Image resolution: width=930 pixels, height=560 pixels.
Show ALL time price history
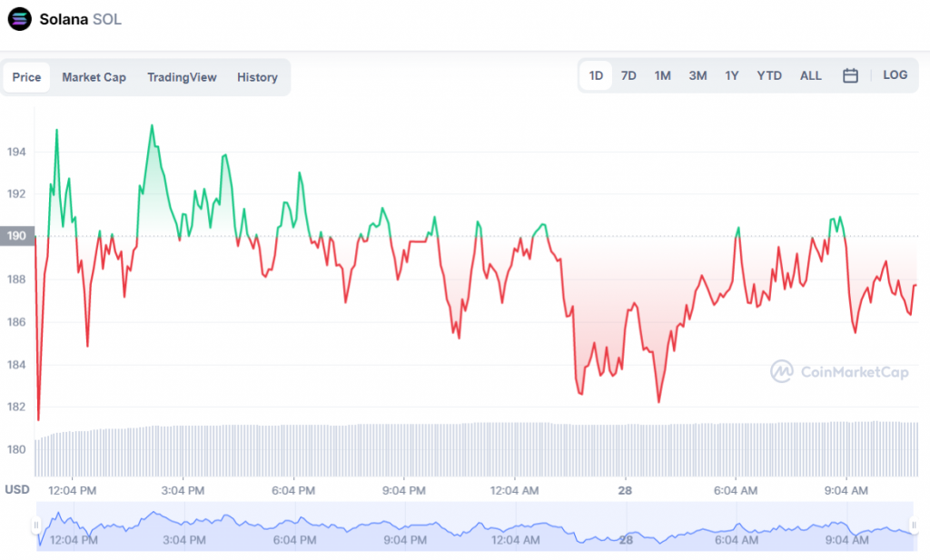point(811,75)
